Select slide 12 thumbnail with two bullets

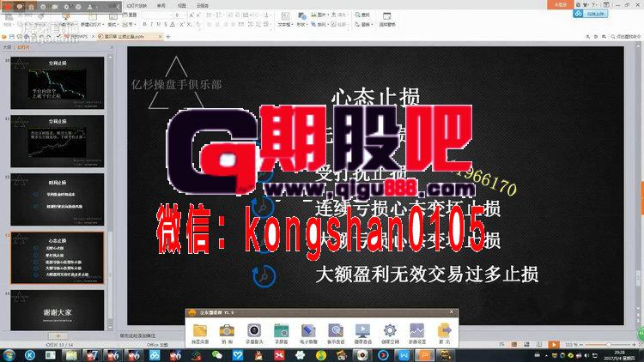pos(58,200)
